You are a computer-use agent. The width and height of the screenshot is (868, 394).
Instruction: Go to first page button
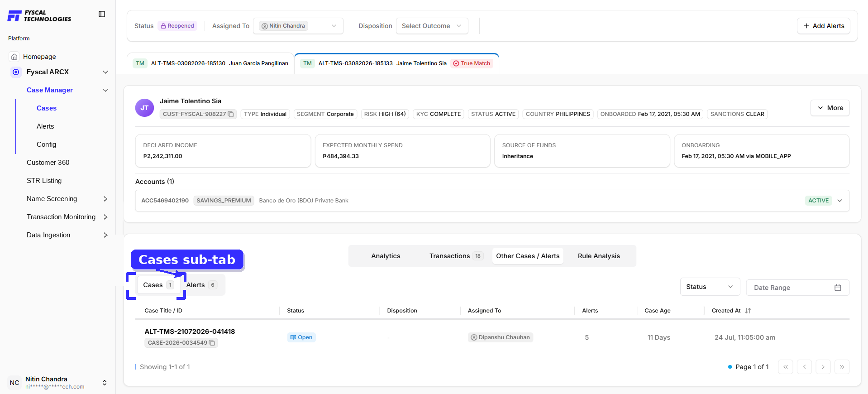[786, 367]
